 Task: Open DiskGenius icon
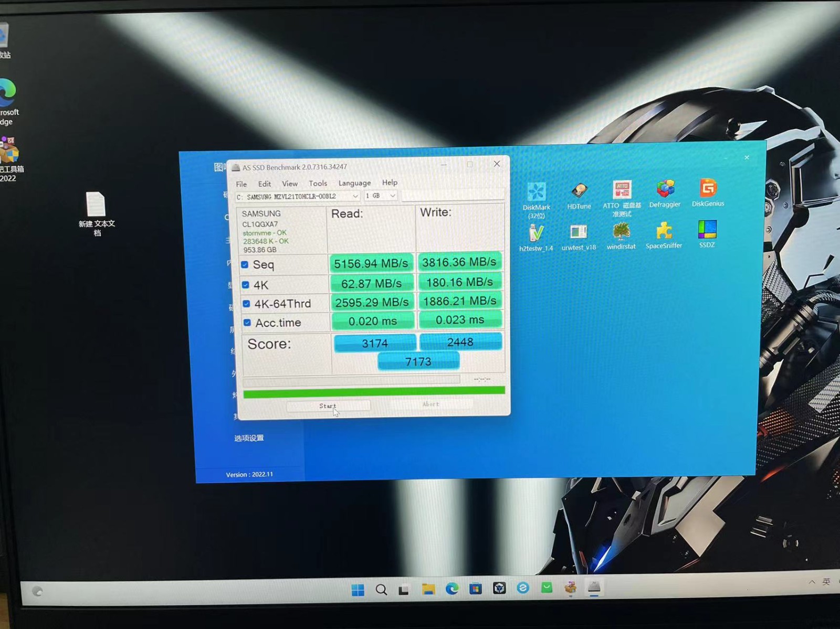(x=708, y=193)
